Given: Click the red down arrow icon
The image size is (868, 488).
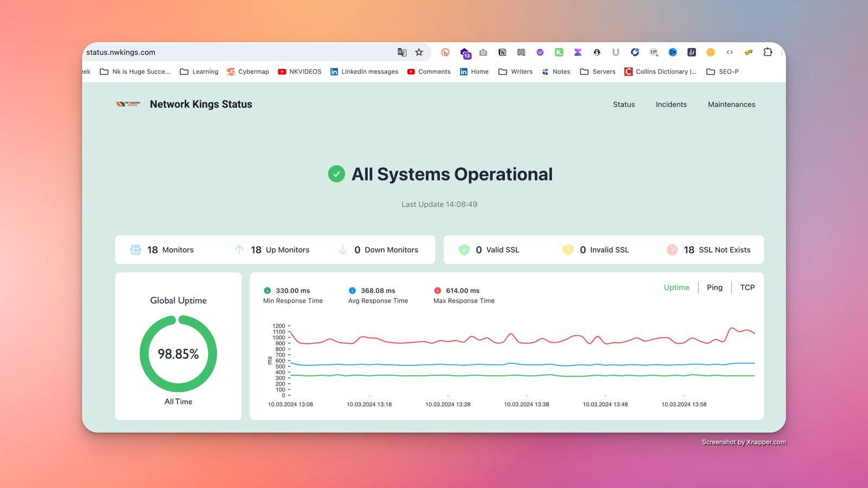Looking at the screenshot, I should click(342, 249).
